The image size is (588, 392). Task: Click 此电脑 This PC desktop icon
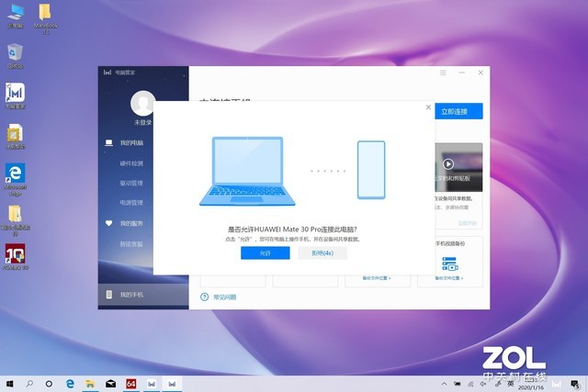coord(16,17)
